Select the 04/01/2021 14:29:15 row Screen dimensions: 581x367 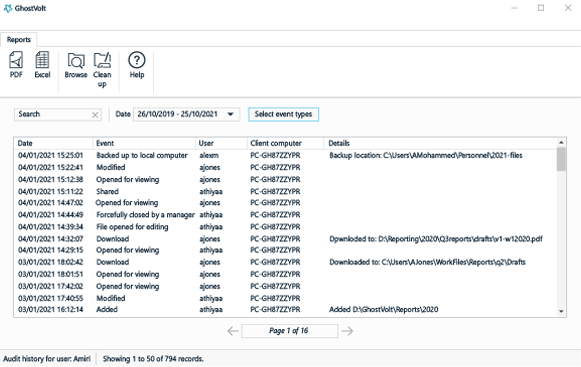[285, 250]
